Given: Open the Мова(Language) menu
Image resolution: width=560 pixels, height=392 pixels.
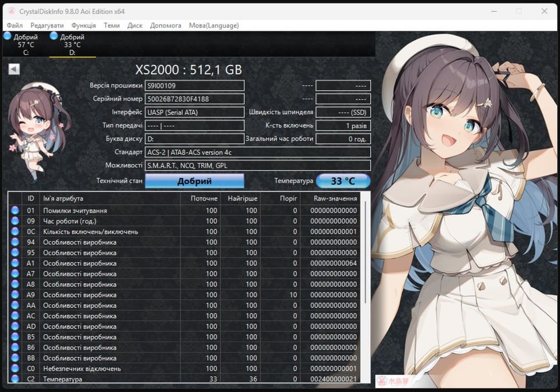Looking at the screenshot, I should click(x=213, y=25).
